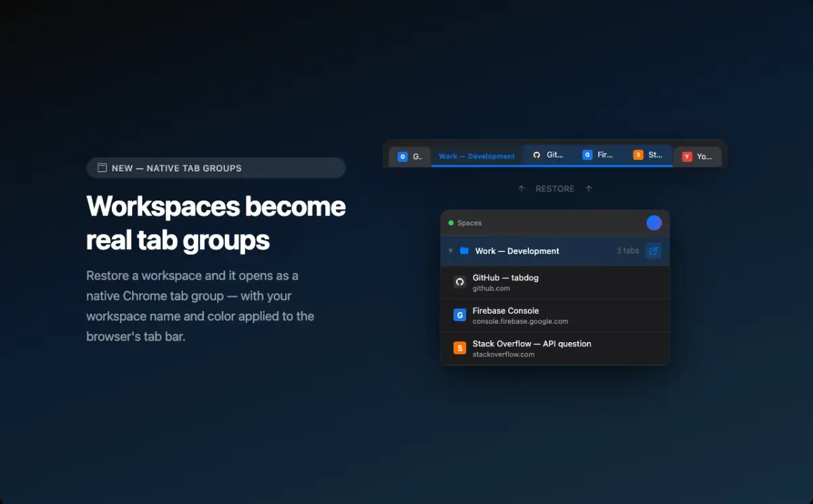
Task: Click the green status dot beside Spaces
Action: 451,223
